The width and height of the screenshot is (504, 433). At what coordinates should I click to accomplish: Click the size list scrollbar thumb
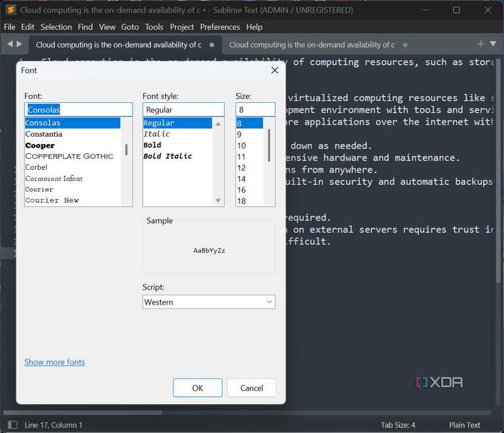[269, 145]
